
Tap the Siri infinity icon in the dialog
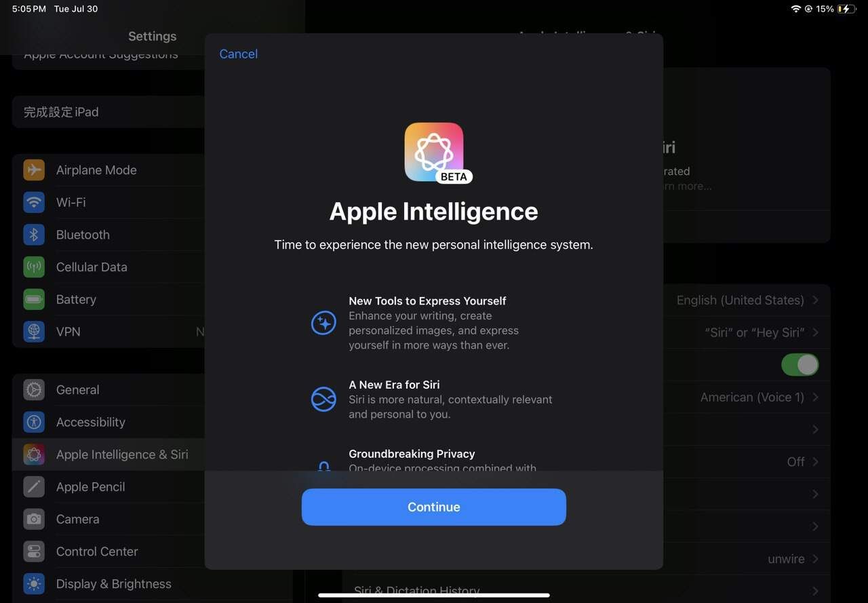323,399
